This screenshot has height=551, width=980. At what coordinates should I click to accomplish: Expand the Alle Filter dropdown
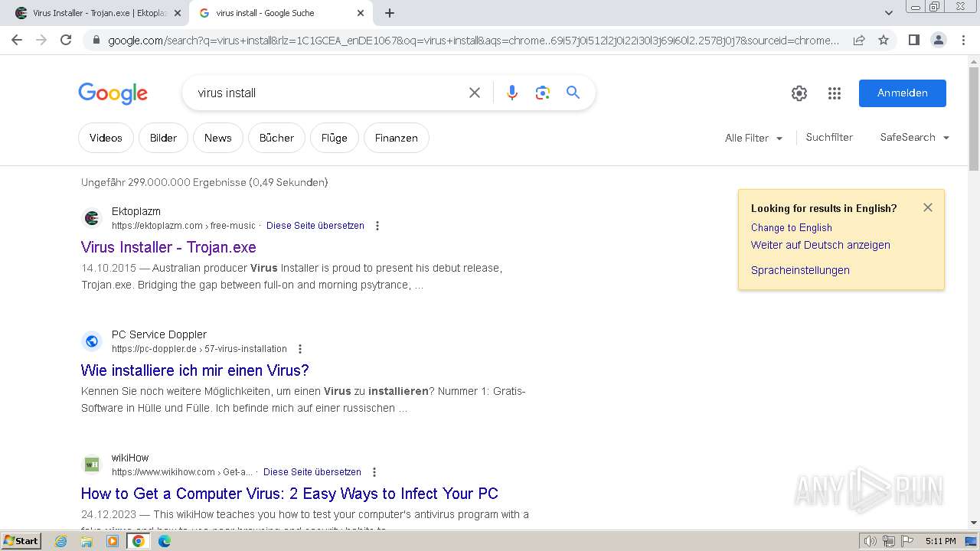point(754,139)
